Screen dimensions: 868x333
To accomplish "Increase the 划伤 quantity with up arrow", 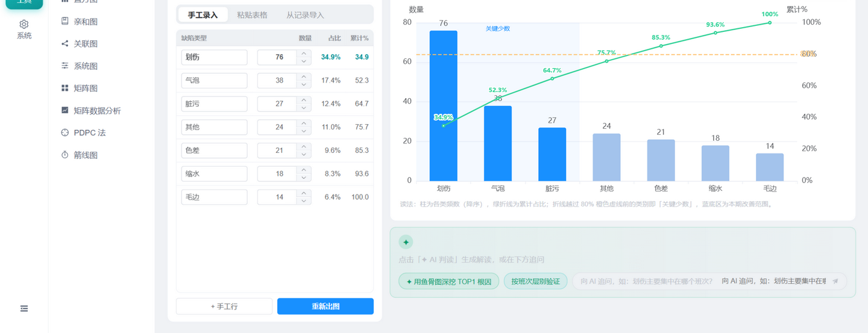I will click(x=304, y=54).
